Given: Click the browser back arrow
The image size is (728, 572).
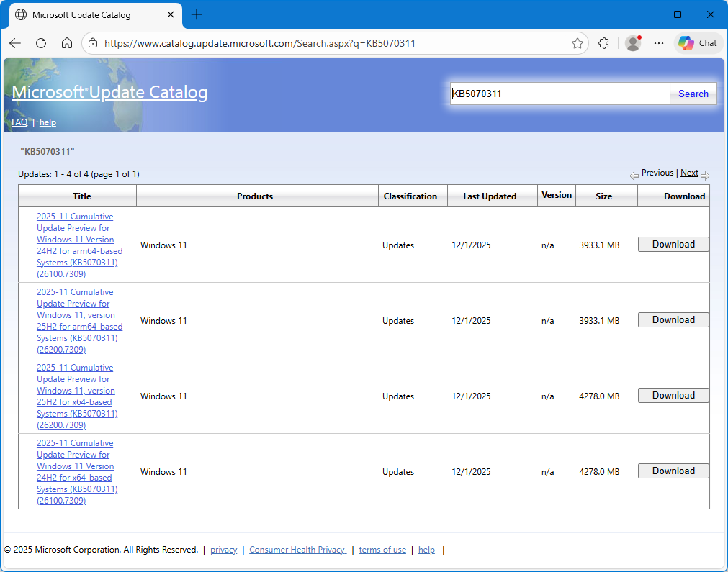Looking at the screenshot, I should point(15,43).
